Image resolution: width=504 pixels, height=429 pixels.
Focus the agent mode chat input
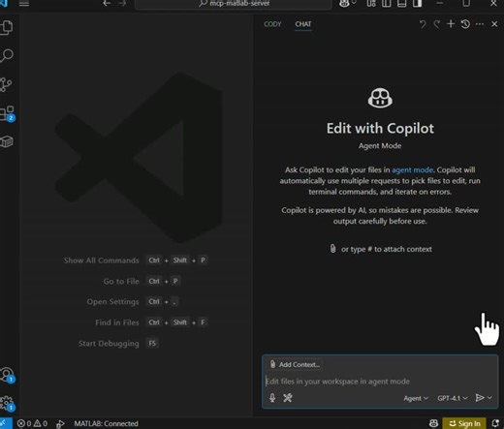point(380,382)
